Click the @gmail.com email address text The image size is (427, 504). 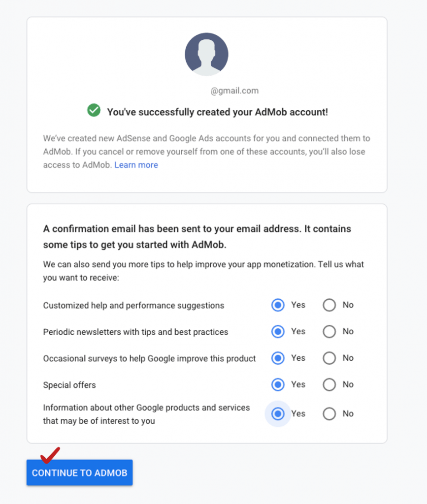click(x=234, y=91)
